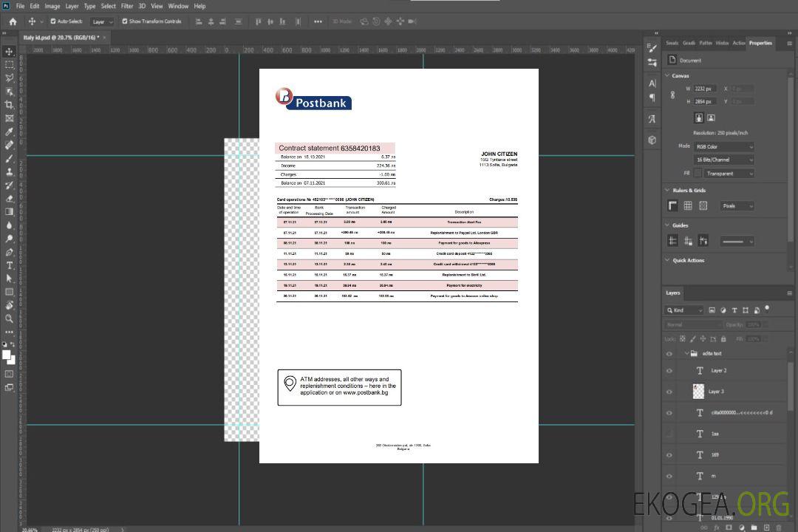The width and height of the screenshot is (798, 532).
Task: Click the three-dots more options button
Action: 318,21
